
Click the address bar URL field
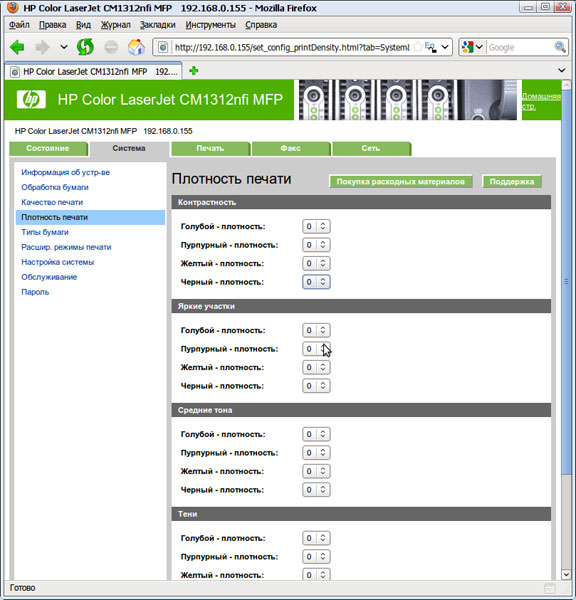[x=292, y=47]
